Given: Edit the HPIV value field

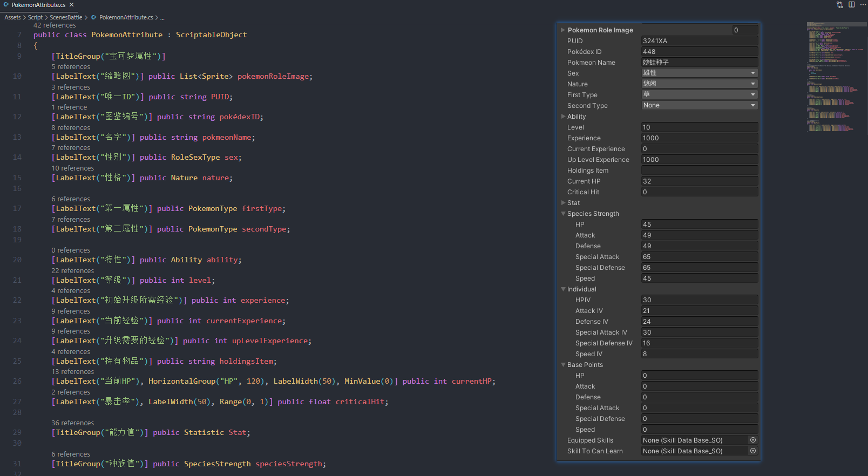Looking at the screenshot, I should pyautogui.click(x=699, y=300).
